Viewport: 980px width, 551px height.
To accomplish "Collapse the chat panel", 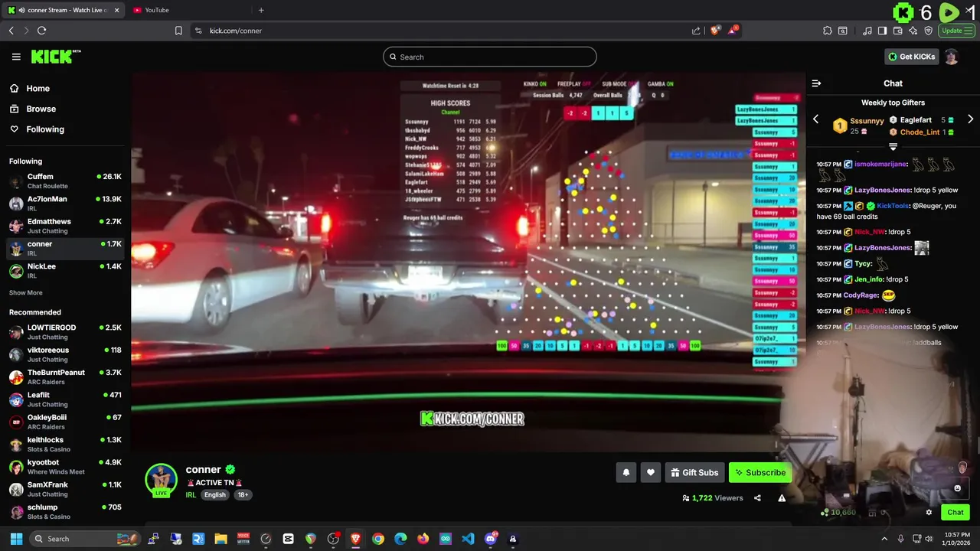I will coord(816,83).
